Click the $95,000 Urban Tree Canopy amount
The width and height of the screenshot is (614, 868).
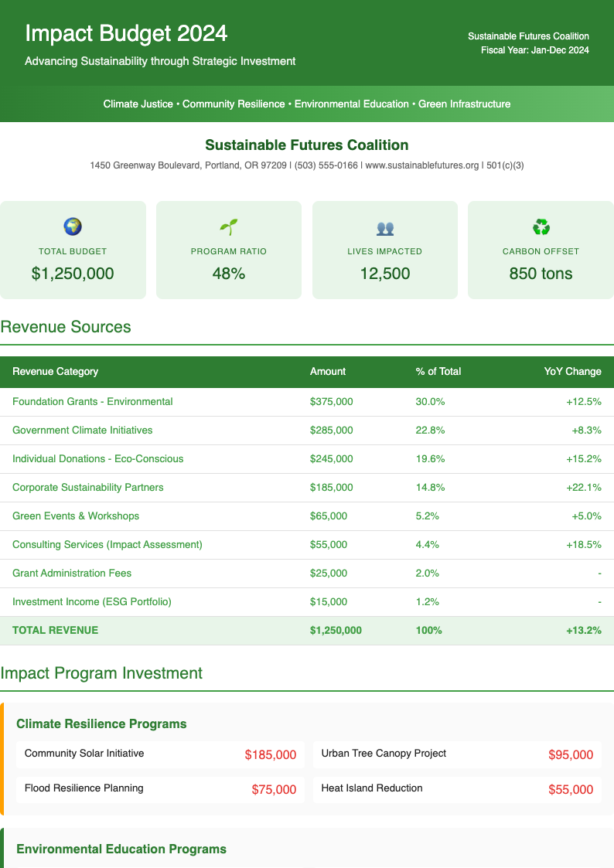(571, 755)
